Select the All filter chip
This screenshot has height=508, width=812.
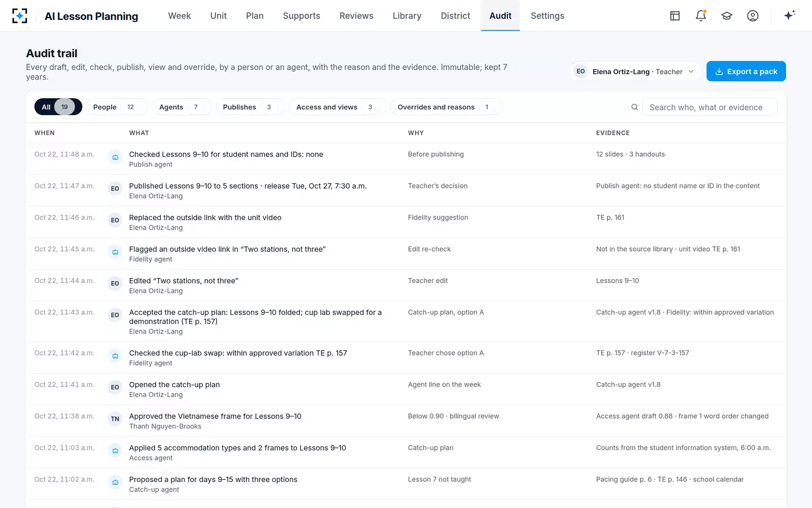[58, 107]
